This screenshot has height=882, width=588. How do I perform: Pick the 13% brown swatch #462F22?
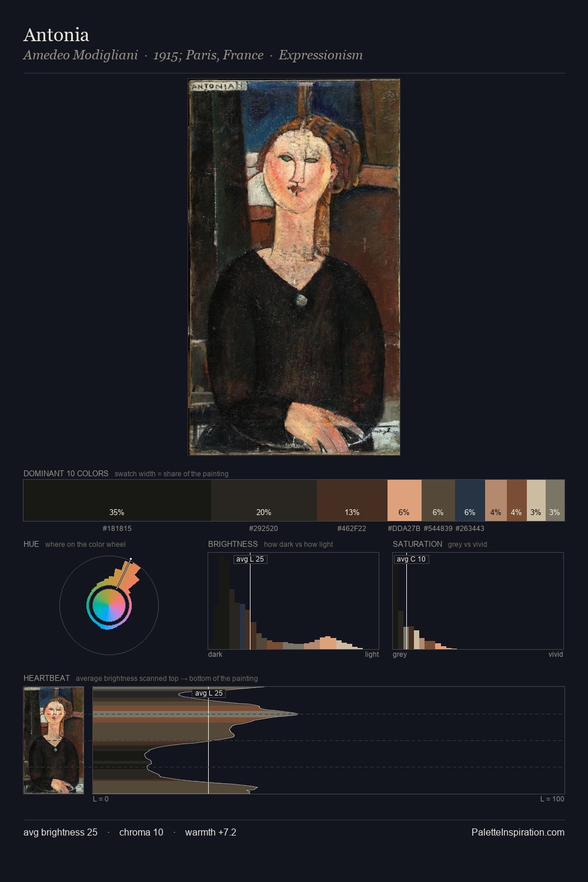point(352,500)
